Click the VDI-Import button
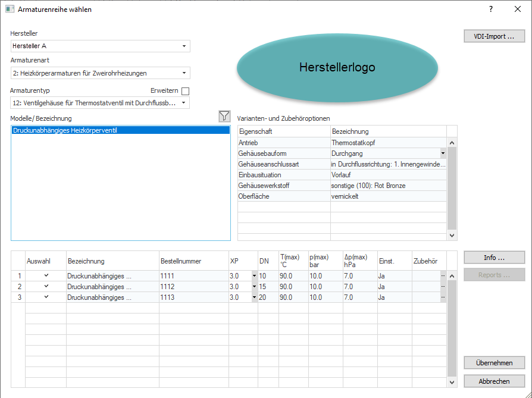532x398 pixels. (x=494, y=36)
